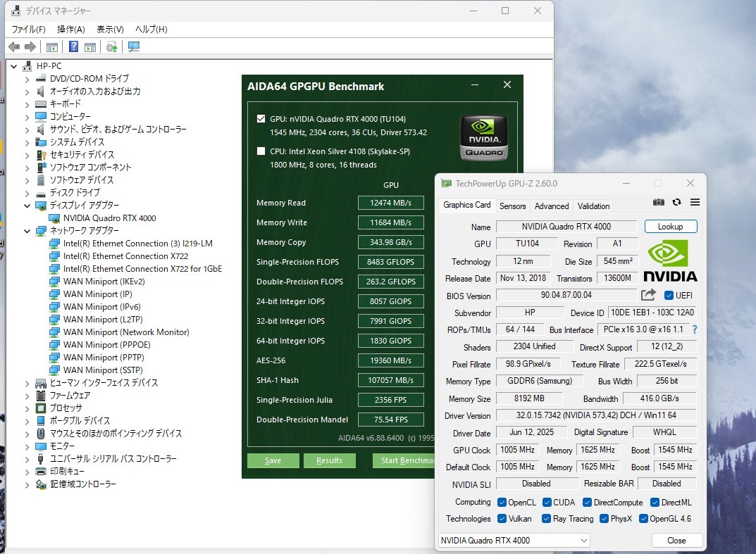This screenshot has height=554, width=756.
Task: Click Results in AIDA64 GPGPU Benchmark
Action: pyautogui.click(x=329, y=460)
